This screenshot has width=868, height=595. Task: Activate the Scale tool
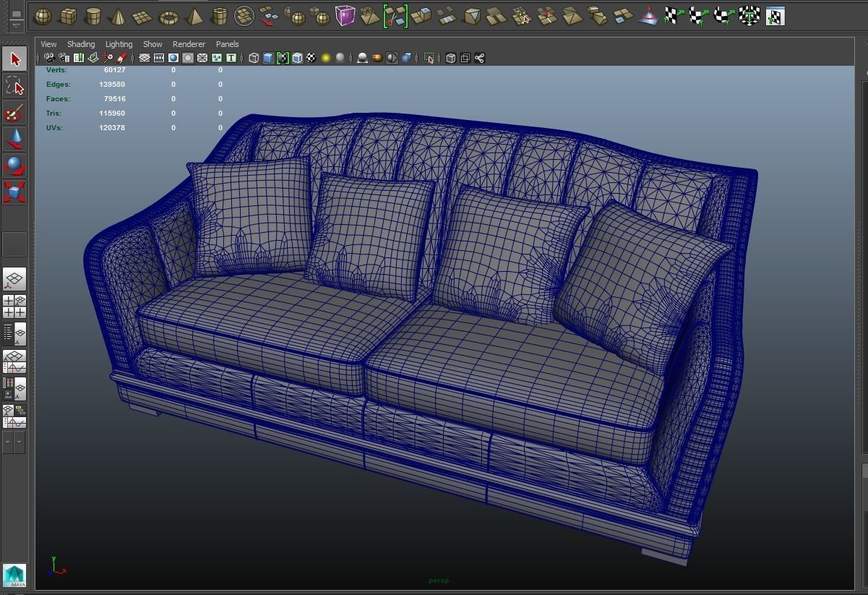pyautogui.click(x=14, y=192)
